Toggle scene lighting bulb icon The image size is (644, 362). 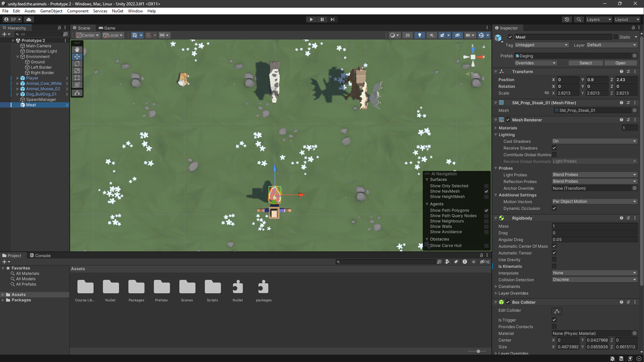pyautogui.click(x=419, y=35)
